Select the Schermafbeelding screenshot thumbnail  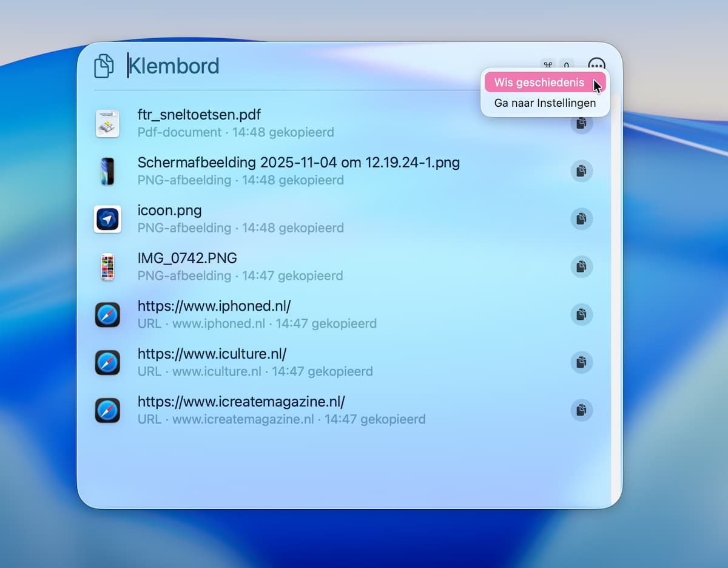107,171
